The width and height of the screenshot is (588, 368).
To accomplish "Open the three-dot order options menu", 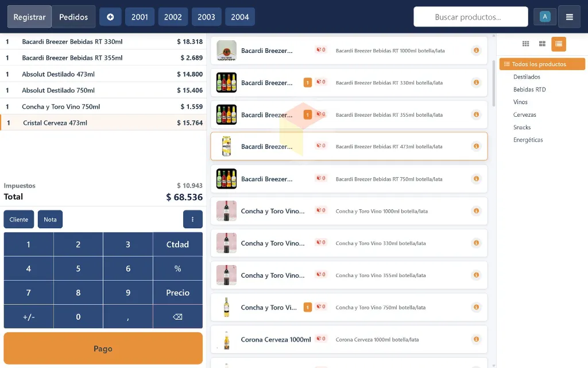I will pyautogui.click(x=193, y=219).
